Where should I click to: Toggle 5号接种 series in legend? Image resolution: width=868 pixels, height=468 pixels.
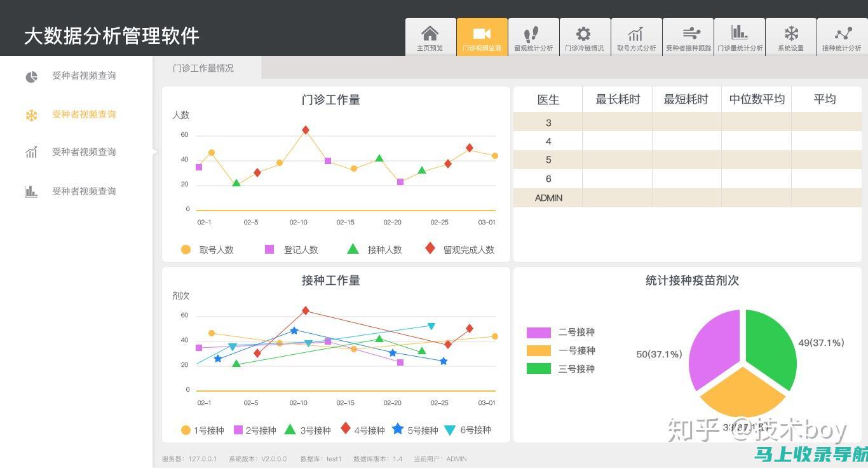click(415, 430)
